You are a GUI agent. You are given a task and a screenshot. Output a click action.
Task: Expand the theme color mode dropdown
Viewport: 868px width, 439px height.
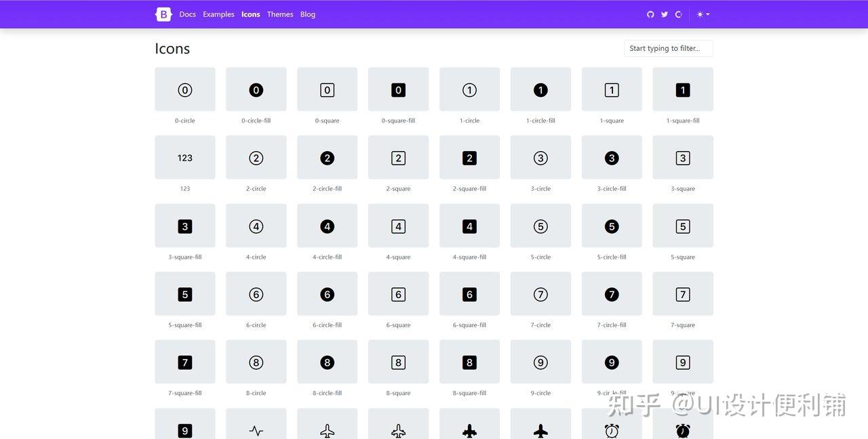pos(703,14)
